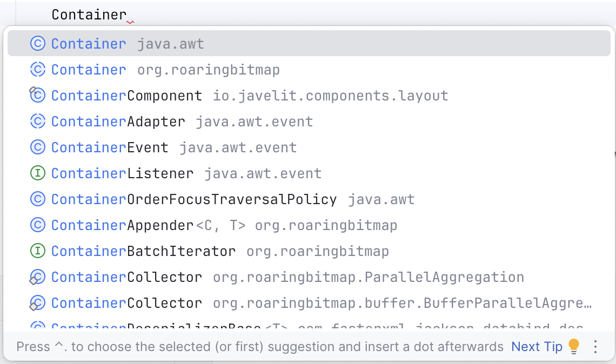Click class icon beside Container java.awt
Viewport: 616px width, 364px height.
click(x=37, y=44)
